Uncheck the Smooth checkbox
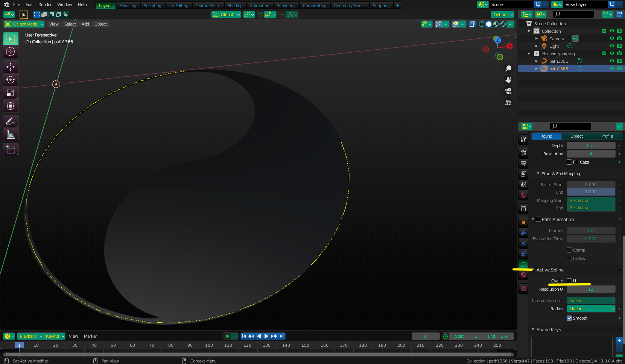 tap(569, 318)
